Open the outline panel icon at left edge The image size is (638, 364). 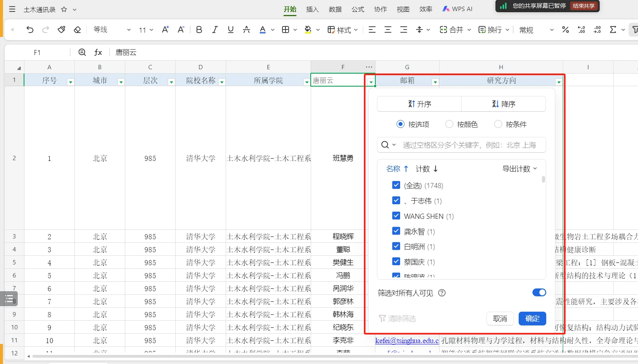[9, 299]
